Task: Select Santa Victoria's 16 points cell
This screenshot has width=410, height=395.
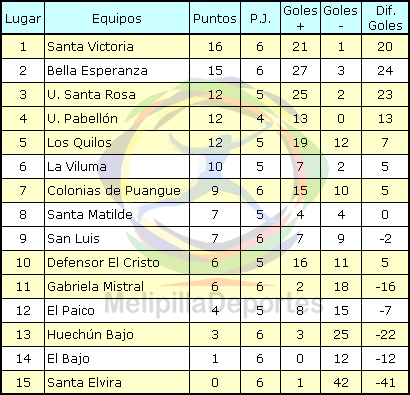Action: click(215, 47)
